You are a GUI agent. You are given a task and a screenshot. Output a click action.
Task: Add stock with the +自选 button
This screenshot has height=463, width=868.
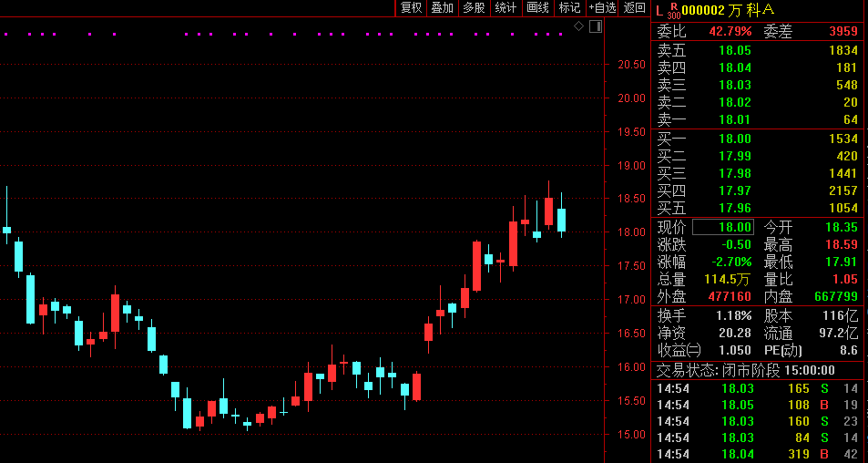(x=602, y=8)
